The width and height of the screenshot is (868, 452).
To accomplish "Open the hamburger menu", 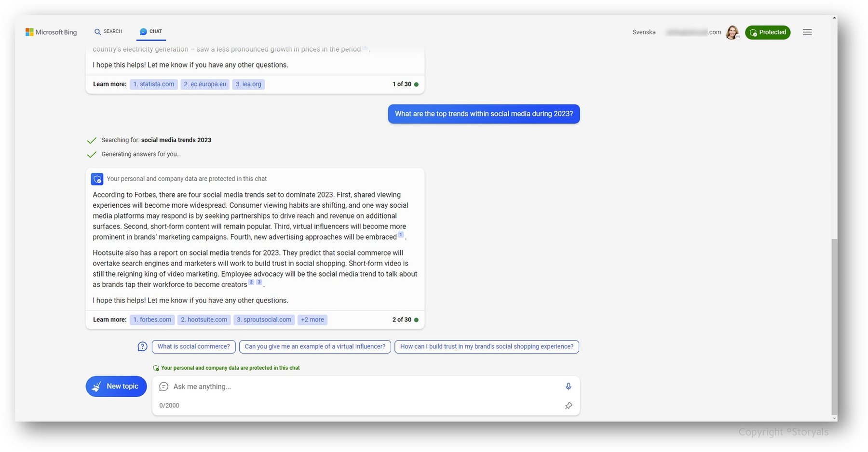I will click(x=807, y=32).
